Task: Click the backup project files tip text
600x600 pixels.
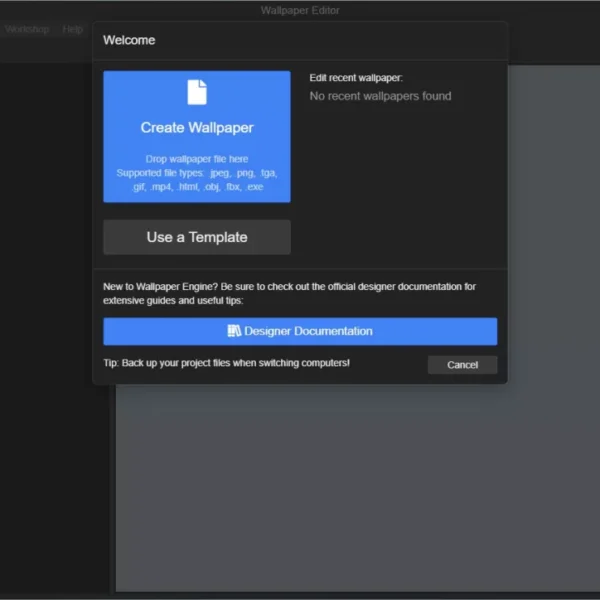Action: pos(227,362)
